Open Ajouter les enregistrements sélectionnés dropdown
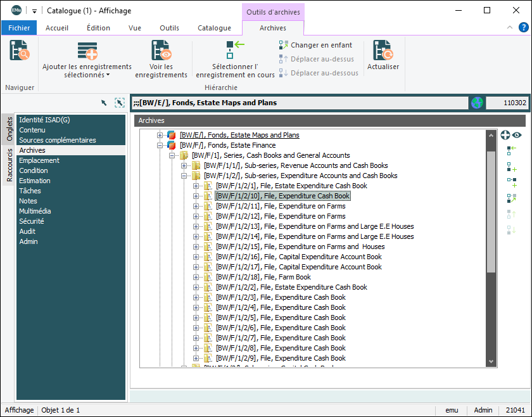Viewport: 532px width, 417px height. click(87, 70)
